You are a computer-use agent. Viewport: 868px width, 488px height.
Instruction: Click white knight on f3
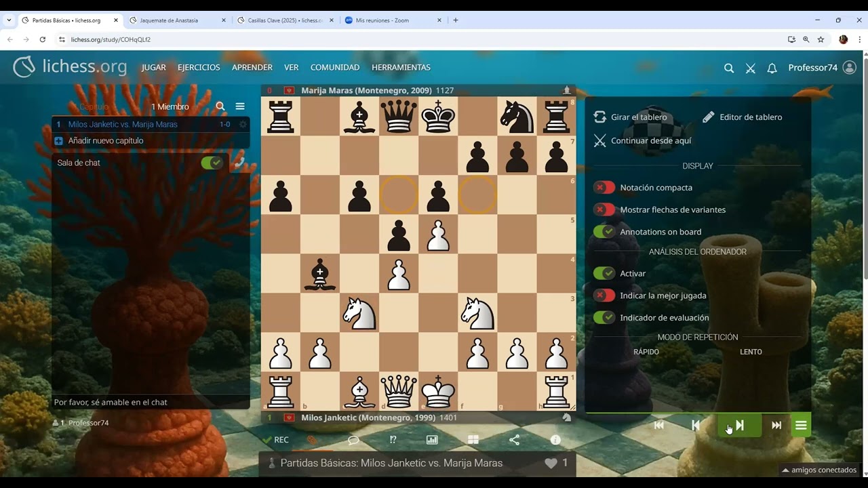coord(477,313)
